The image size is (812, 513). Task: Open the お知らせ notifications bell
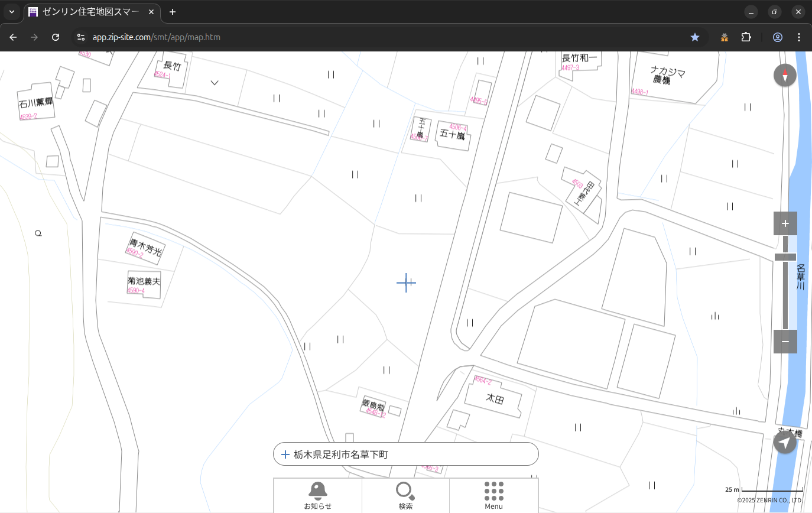click(317, 495)
